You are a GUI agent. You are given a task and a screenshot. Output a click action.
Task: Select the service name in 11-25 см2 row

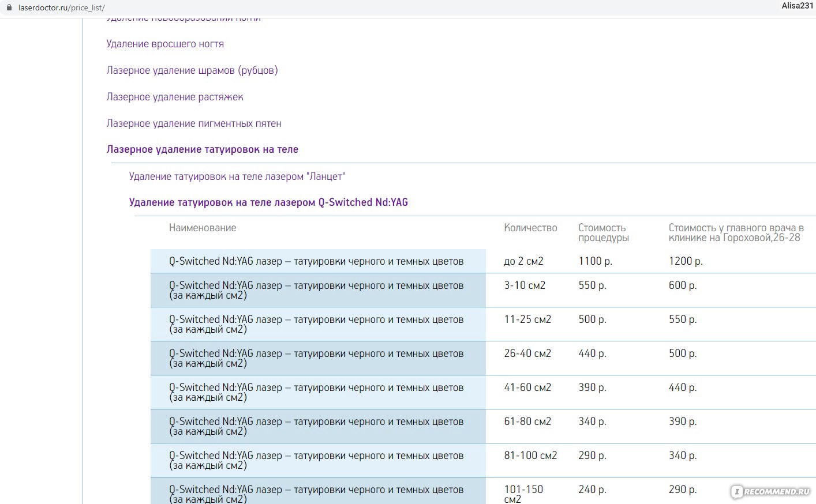pos(316,324)
